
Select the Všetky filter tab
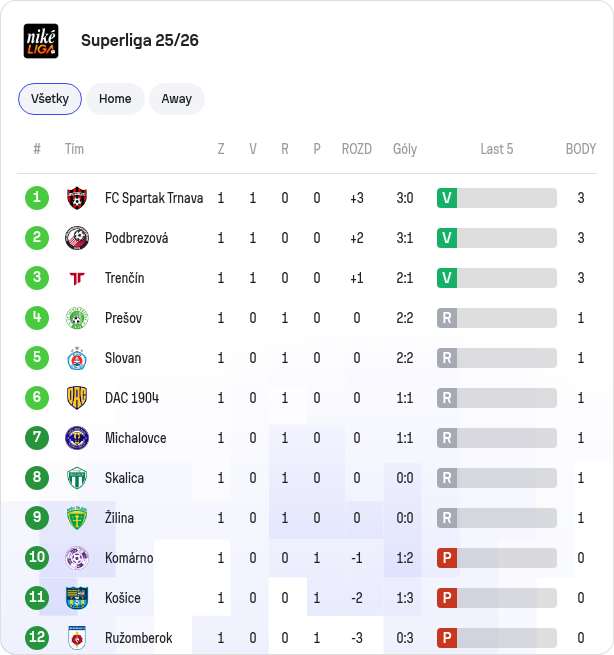pyautogui.click(x=50, y=99)
